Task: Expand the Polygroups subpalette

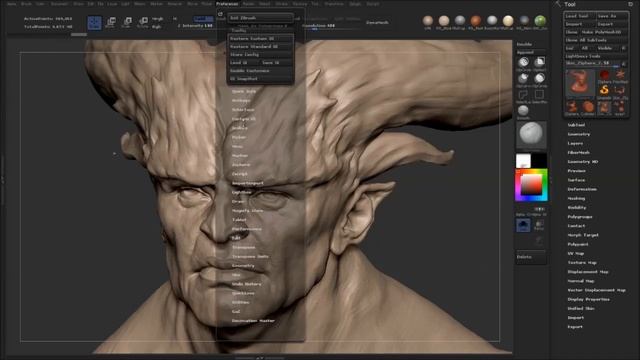Action: coord(580,217)
